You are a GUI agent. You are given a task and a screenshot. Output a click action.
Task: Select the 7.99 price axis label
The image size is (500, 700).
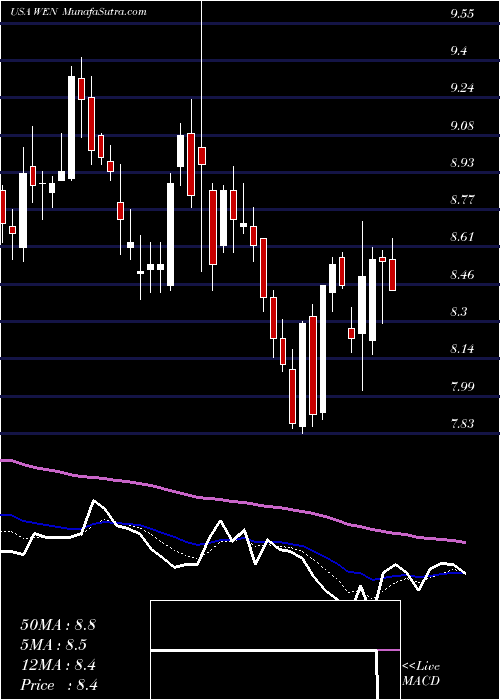point(462,385)
